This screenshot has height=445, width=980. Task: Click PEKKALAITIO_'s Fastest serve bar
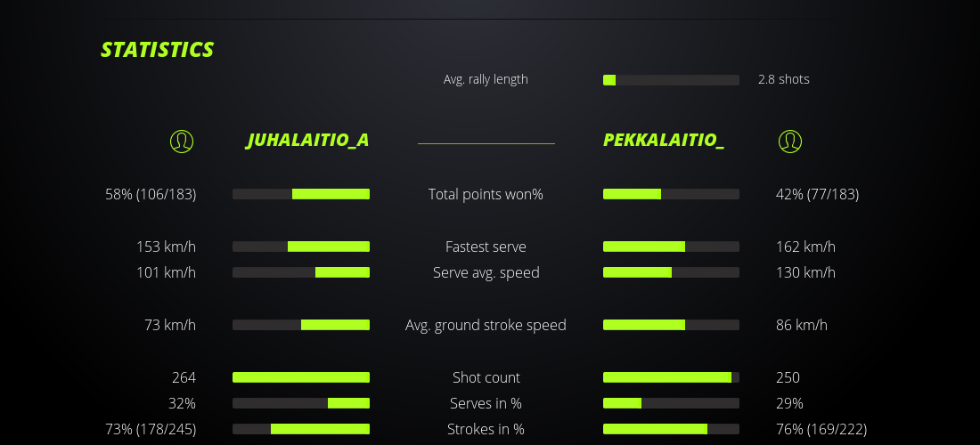point(671,247)
